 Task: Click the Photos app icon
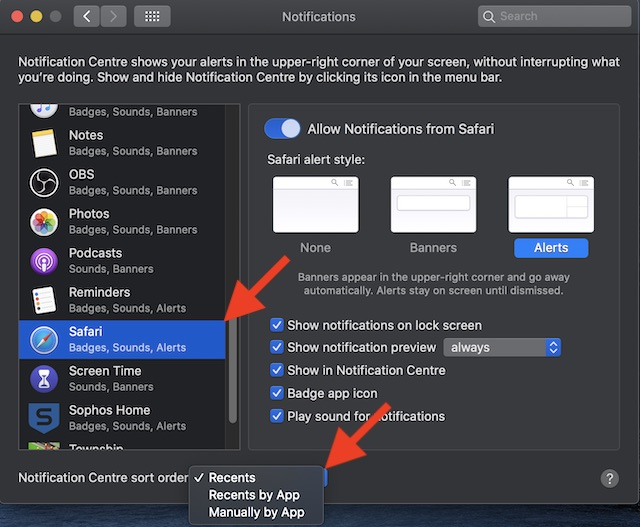[44, 222]
